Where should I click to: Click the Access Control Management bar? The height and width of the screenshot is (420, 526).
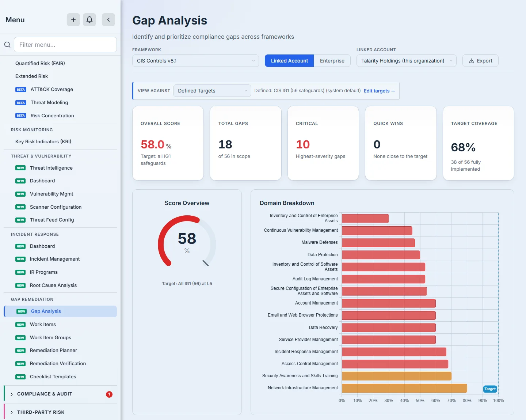(x=395, y=364)
